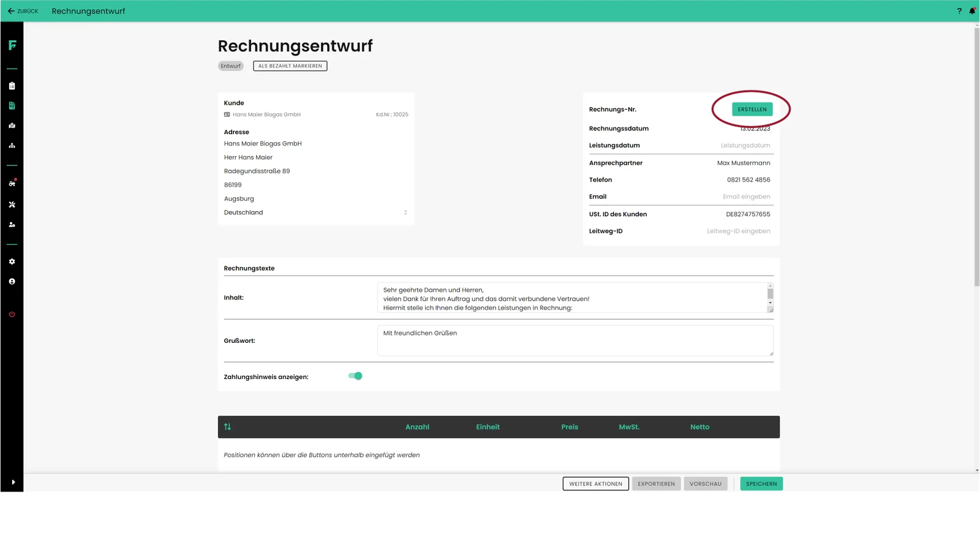The height and width of the screenshot is (551, 980).
Task: Click the Inhalt text area scrollbar
Action: 771,294
